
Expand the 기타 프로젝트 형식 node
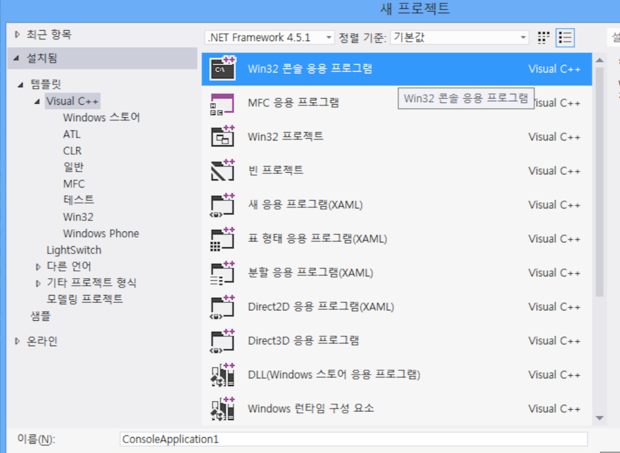click(38, 283)
